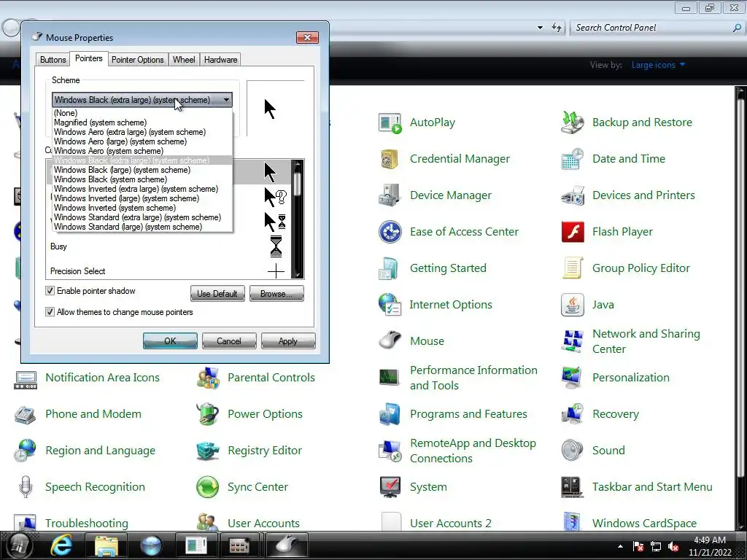Screen dimensions: 747x560
Task: Switch to the Buttons tab
Action: [53, 60]
